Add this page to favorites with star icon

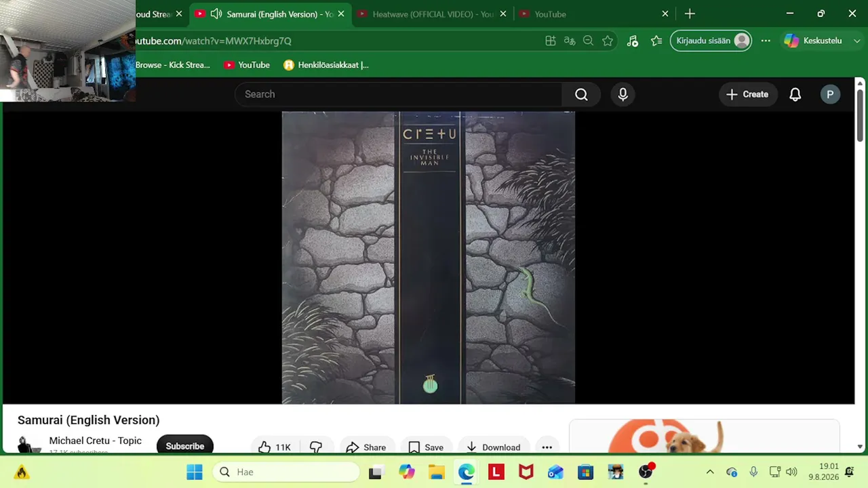coord(608,41)
